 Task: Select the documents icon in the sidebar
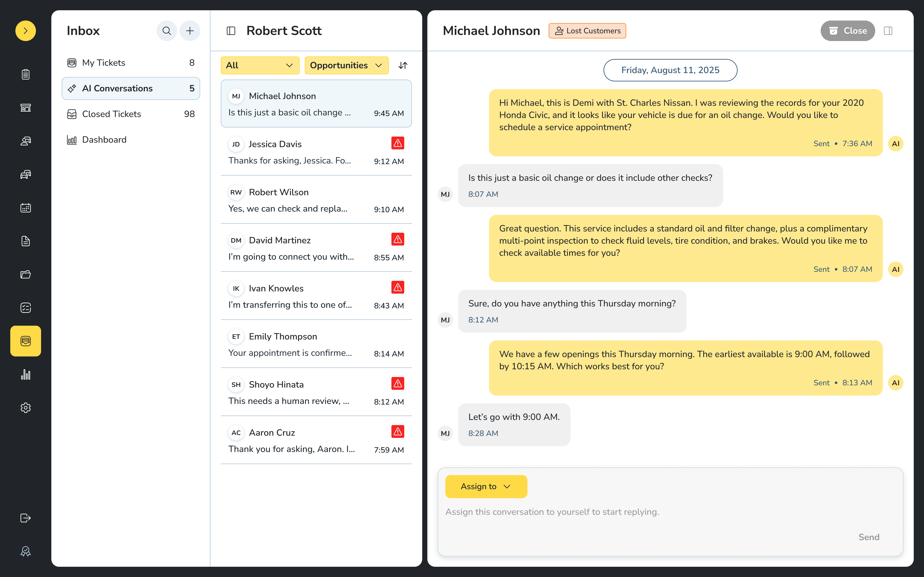[x=26, y=241]
